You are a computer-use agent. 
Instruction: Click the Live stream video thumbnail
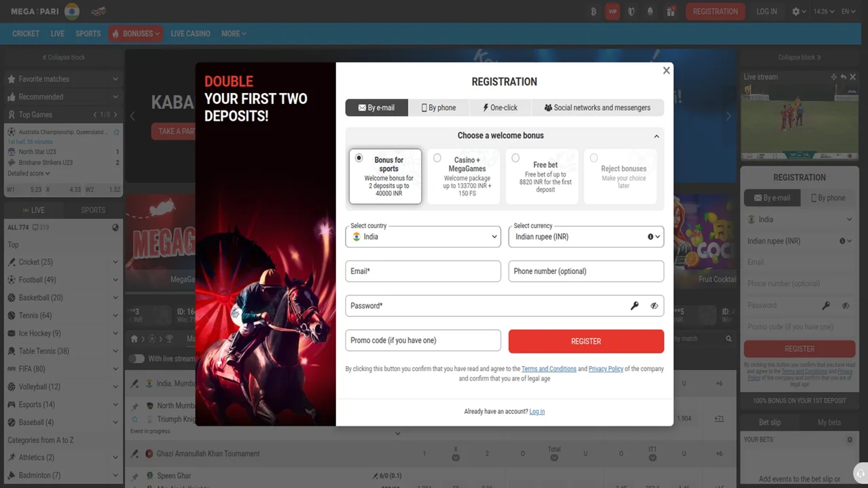point(799,122)
